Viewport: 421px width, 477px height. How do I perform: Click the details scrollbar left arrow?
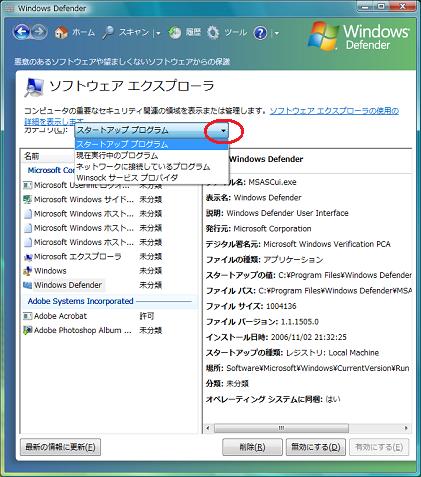click(x=208, y=428)
